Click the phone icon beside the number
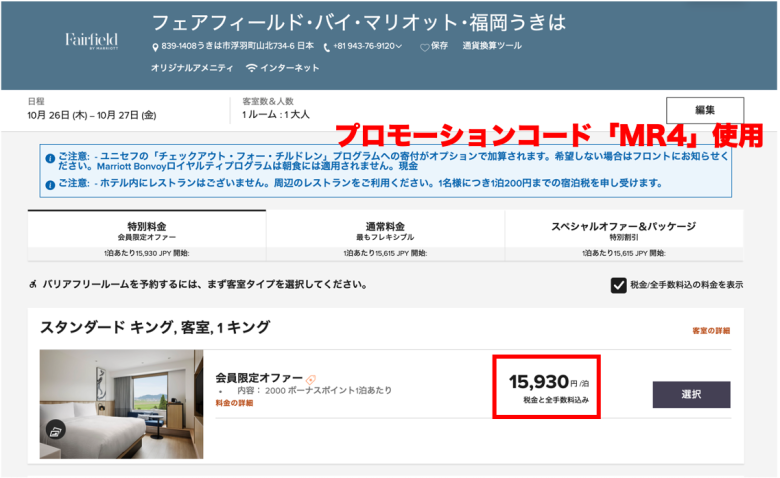This screenshot has height=478, width=780. 327,48
